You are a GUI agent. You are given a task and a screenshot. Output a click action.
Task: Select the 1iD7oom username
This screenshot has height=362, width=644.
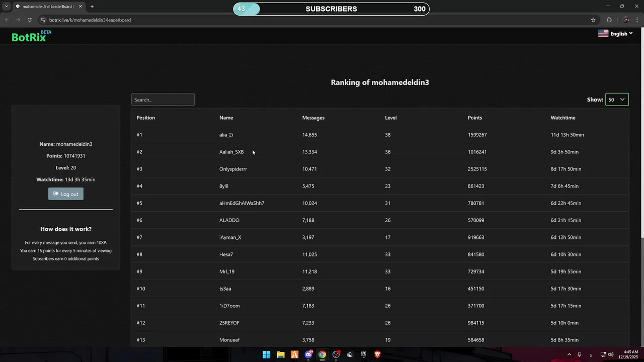tap(229, 306)
